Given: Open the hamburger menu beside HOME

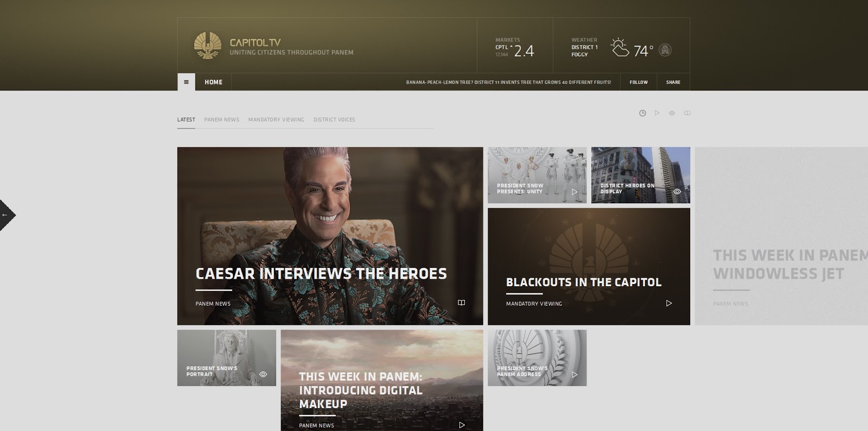Looking at the screenshot, I should [x=186, y=82].
